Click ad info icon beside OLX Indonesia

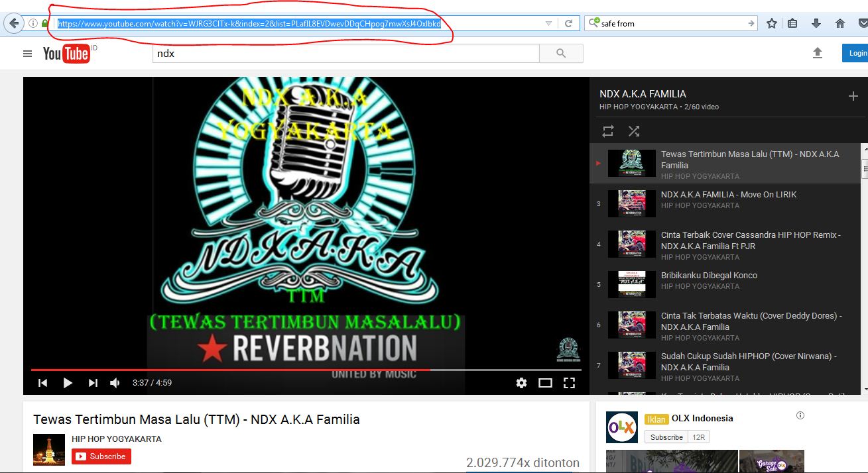(x=800, y=415)
